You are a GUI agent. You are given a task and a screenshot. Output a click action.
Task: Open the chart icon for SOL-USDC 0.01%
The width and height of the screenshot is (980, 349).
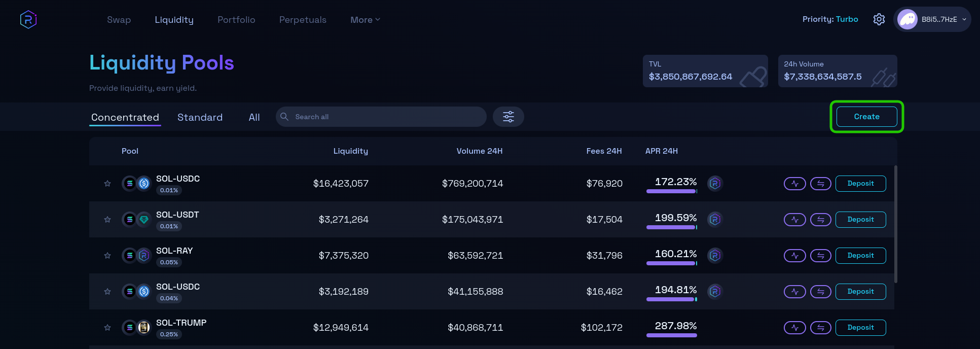(x=795, y=184)
